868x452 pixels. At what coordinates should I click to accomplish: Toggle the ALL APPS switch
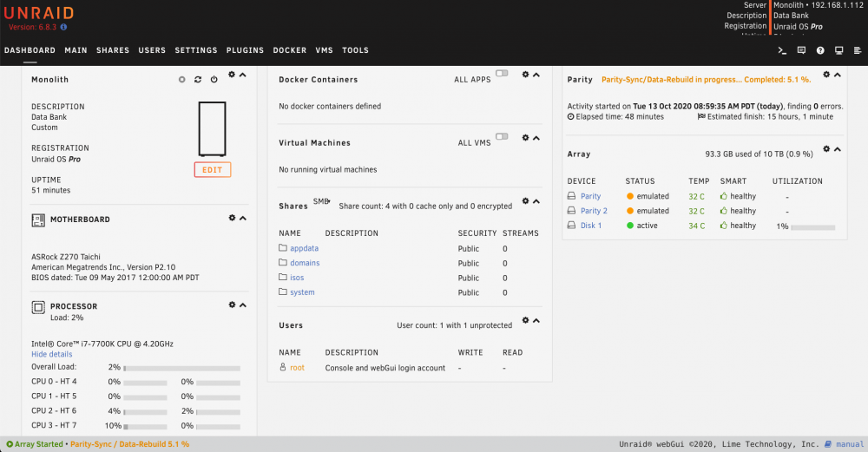tap(502, 73)
